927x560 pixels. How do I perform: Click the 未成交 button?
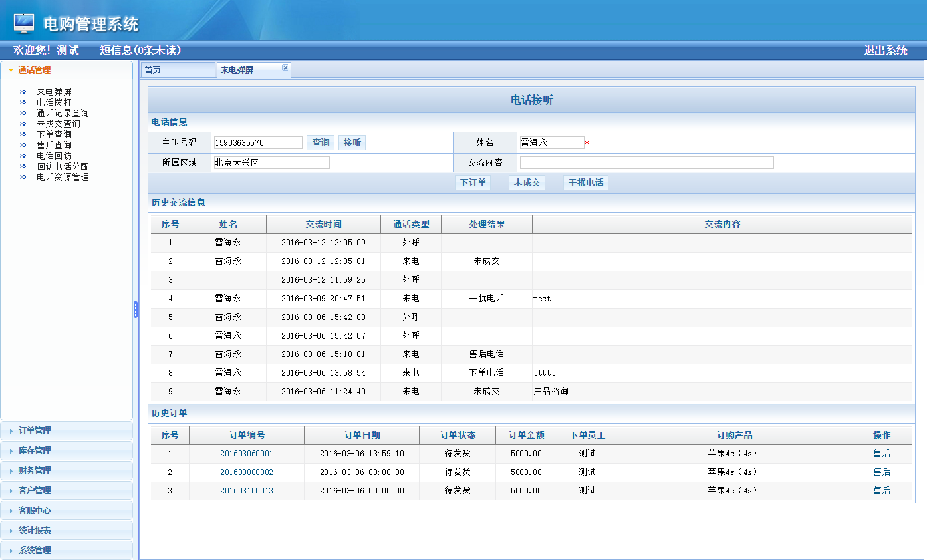click(527, 182)
